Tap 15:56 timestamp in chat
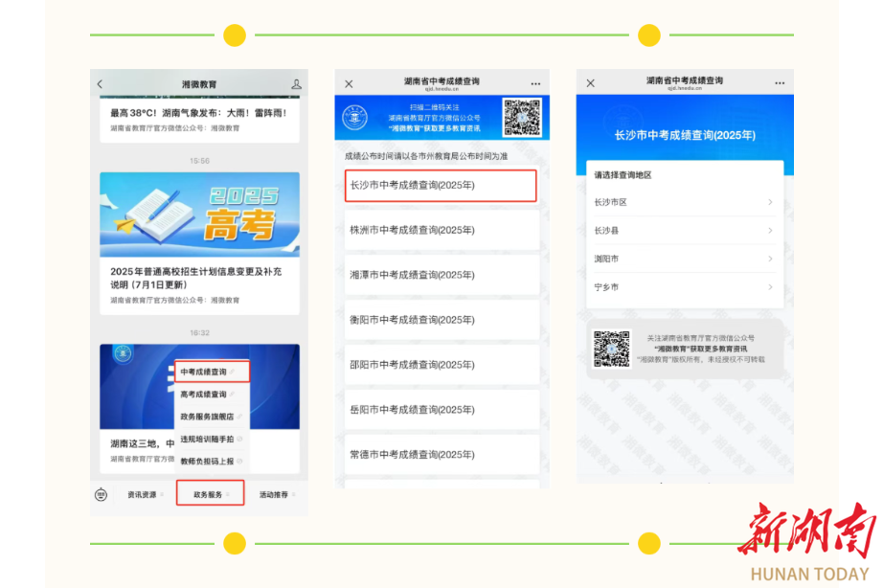Viewport: 883px width, 588px height. [x=199, y=161]
